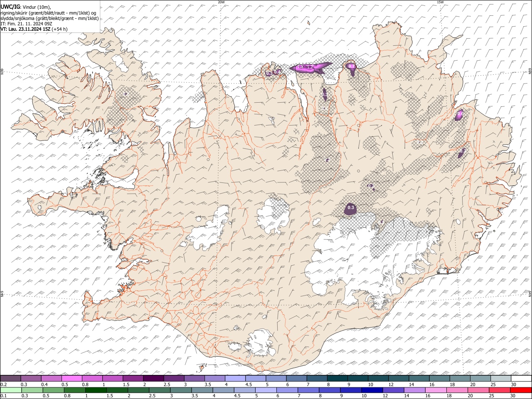
Task: Select the bright red 30 swatch ending the lower legend row
Action: (x=521, y=390)
